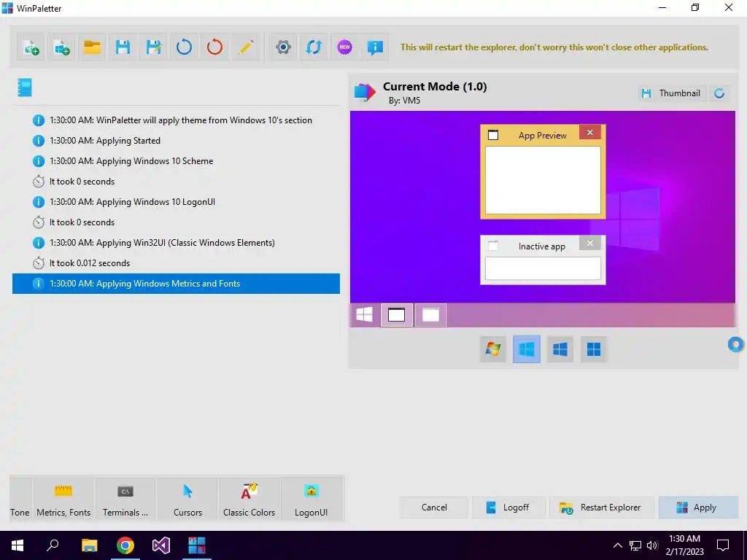Save preview via Thumbnail button
This screenshot has height=560, width=747.
[x=671, y=93]
